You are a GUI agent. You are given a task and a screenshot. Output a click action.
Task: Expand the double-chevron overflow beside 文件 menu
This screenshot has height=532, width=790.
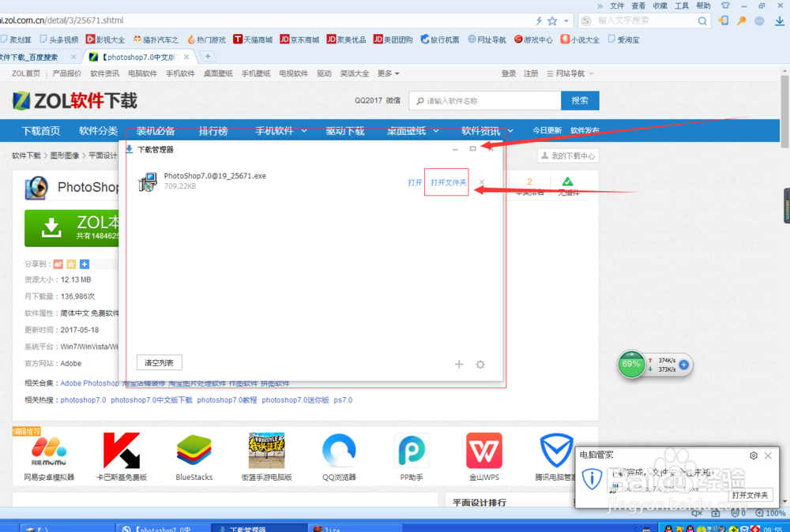(x=600, y=6)
